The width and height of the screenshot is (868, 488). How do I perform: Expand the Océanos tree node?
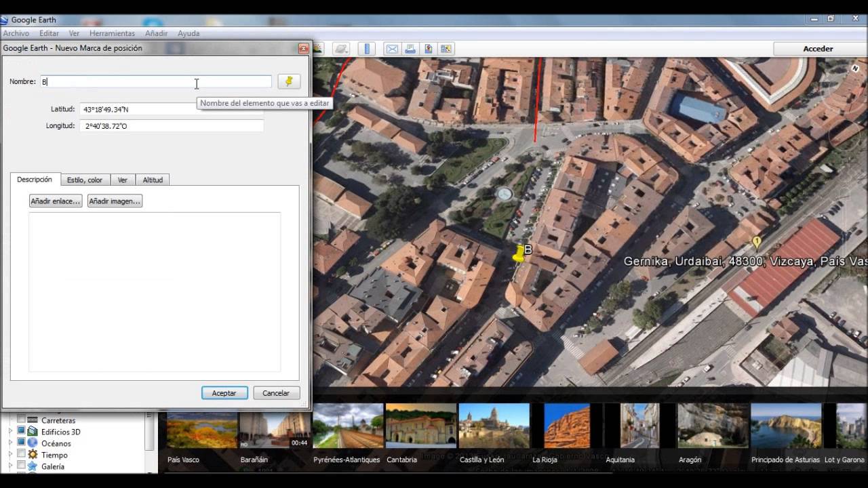(x=10, y=443)
